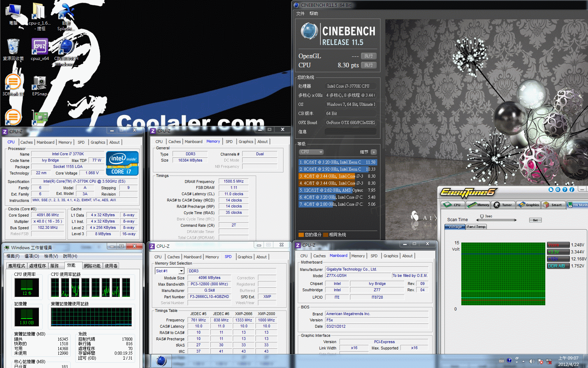Toggle Vcore voltage graph button
This screenshot has height=368, width=588.
point(558,245)
